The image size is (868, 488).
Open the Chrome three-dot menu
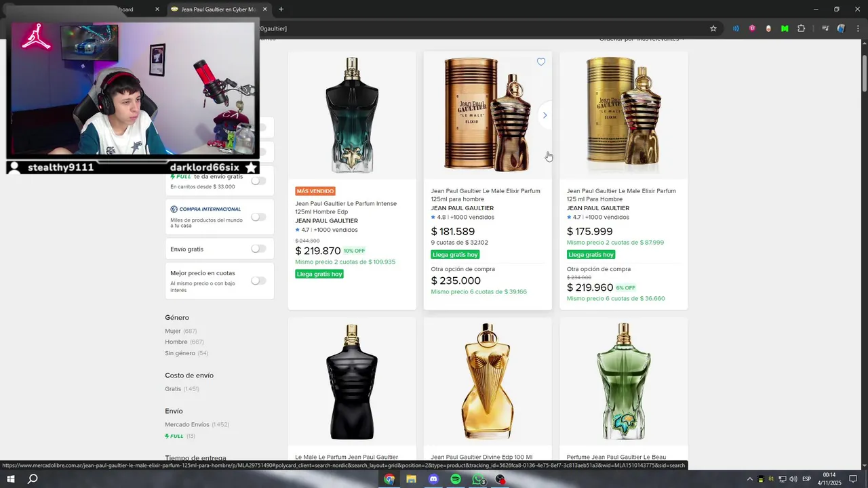tap(858, 28)
